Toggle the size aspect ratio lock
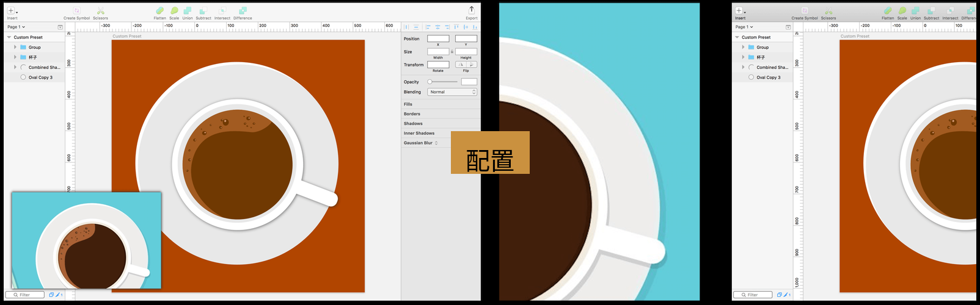The image size is (980, 305). pos(452,52)
